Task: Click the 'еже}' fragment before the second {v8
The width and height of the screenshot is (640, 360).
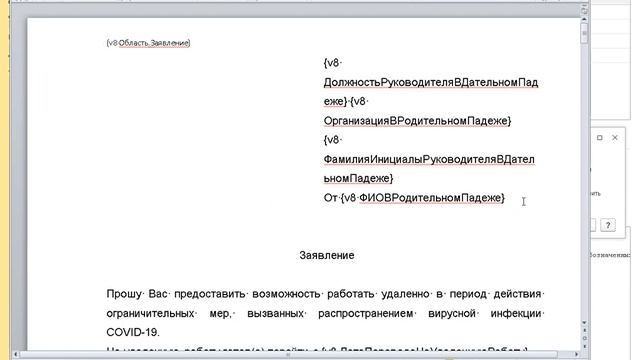Action: [x=335, y=102]
